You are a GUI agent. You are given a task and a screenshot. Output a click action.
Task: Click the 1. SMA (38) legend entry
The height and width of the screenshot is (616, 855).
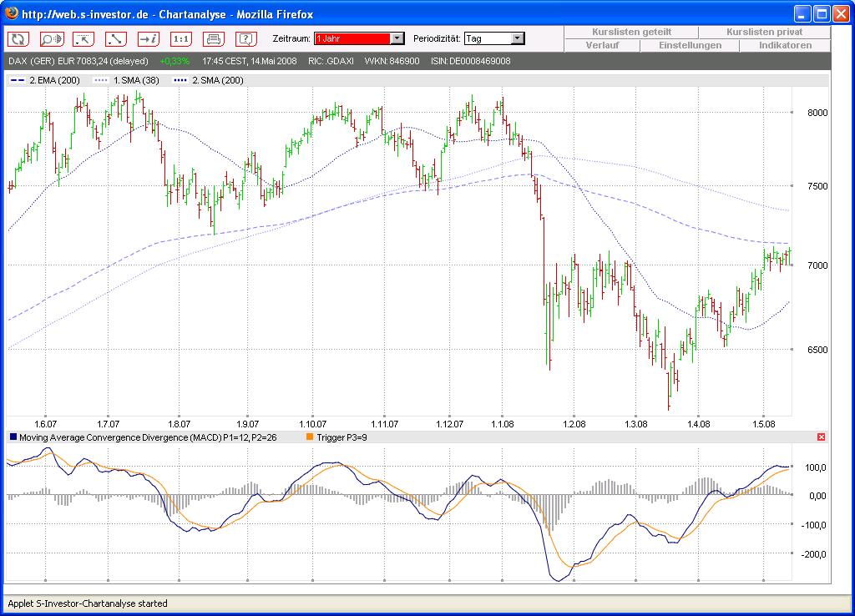point(127,80)
